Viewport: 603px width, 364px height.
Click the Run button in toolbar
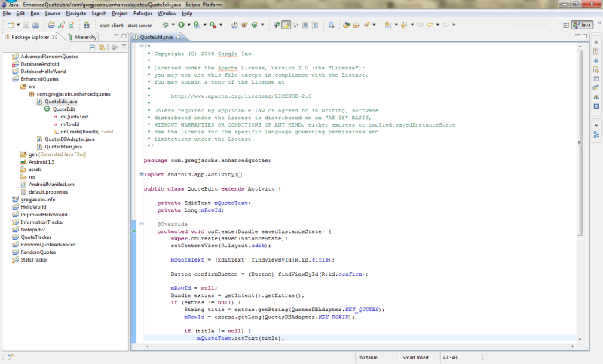click(x=181, y=25)
